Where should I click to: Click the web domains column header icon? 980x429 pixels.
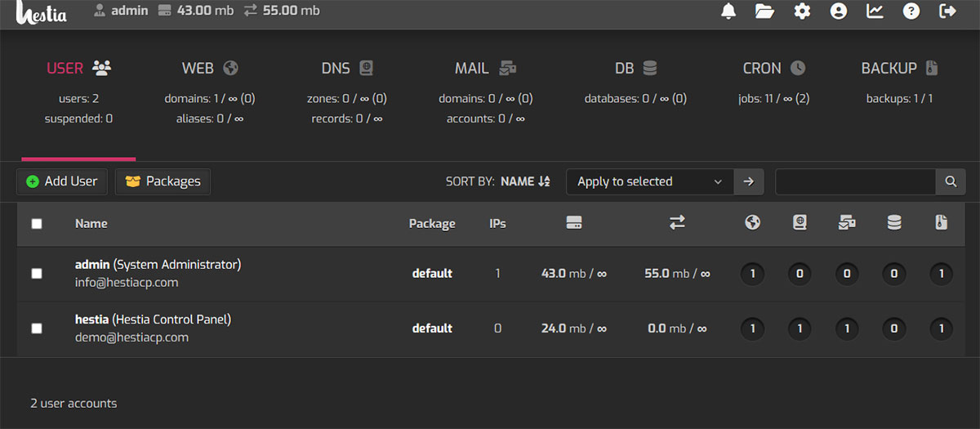tap(752, 222)
